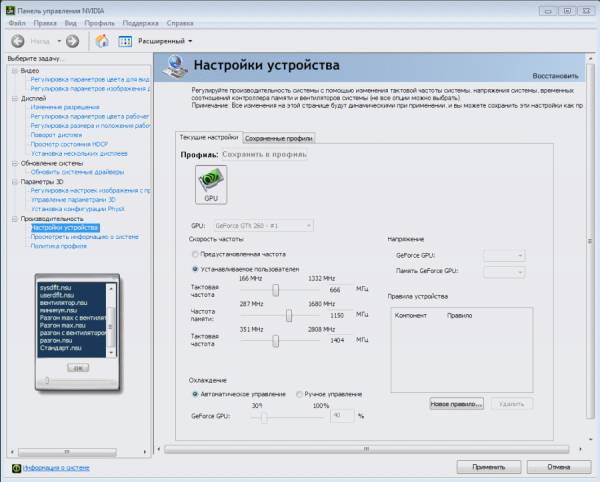Click OK in the profile list popup
This screenshot has width=600, height=482.
78,368
